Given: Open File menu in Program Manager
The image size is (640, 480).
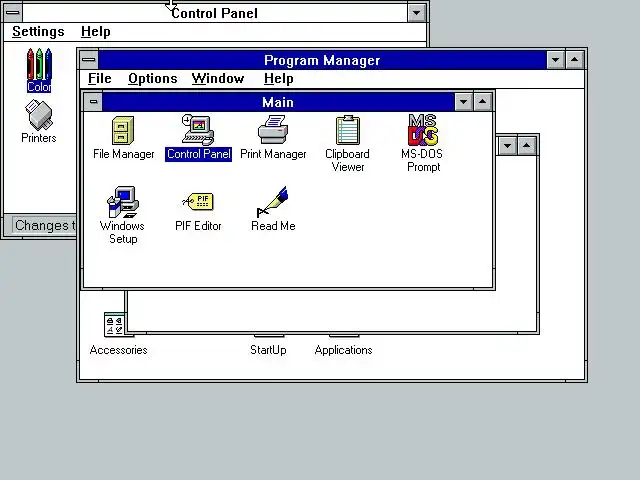Looking at the screenshot, I should 100,78.
